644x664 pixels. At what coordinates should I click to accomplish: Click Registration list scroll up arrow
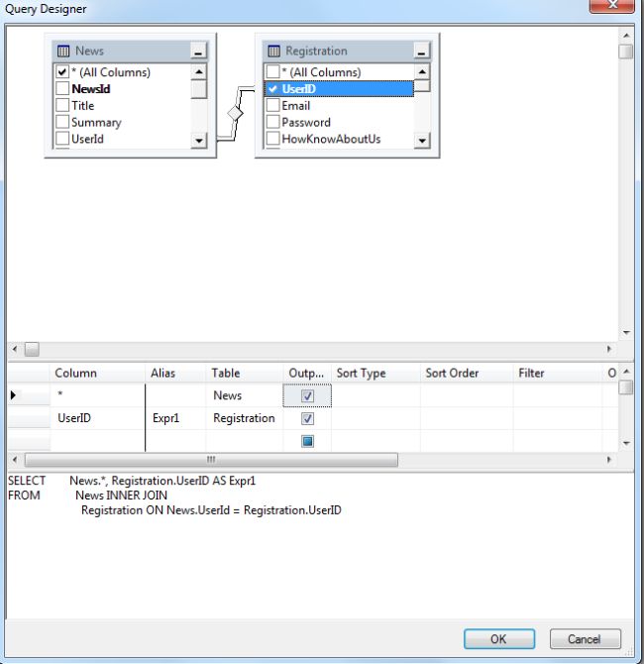pos(422,71)
